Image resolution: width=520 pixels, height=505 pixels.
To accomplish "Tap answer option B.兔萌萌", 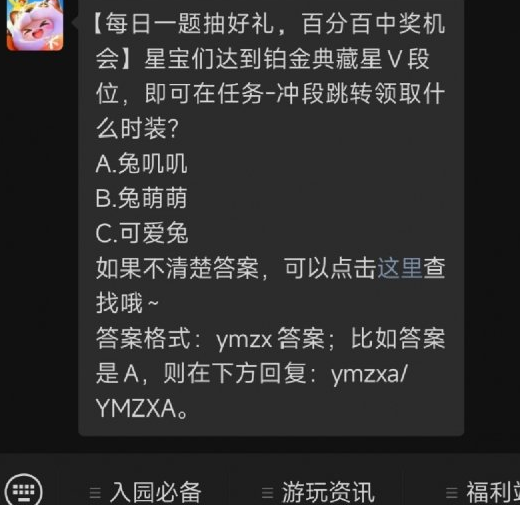I will pyautogui.click(x=141, y=198).
